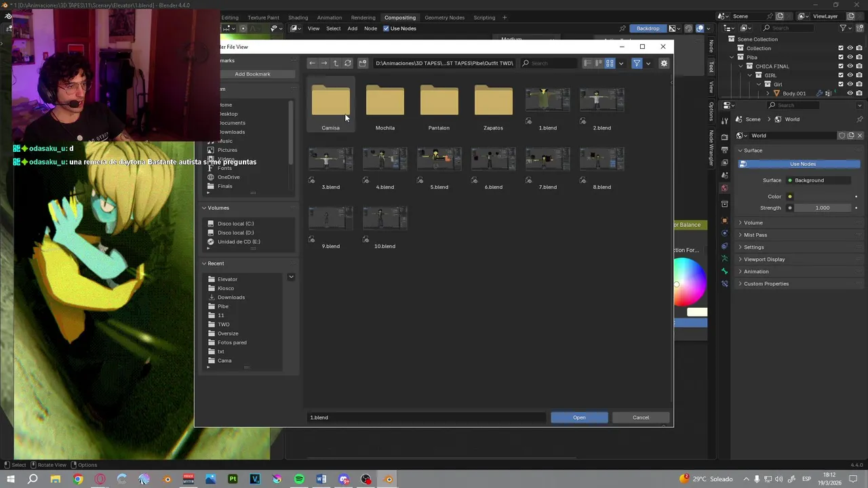The height and width of the screenshot is (488, 868).
Task: Expand Body.001 in the Outliner
Action: click(768, 94)
